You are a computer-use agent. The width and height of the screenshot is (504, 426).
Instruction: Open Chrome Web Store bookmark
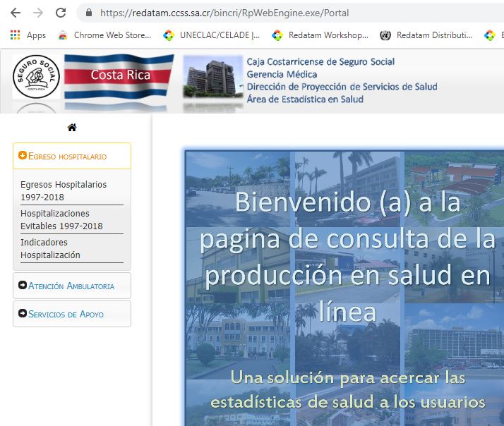[104, 35]
